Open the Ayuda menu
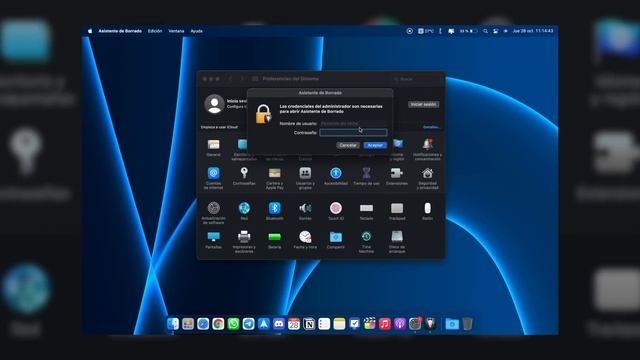Viewport: 640px width, 360px height. 196,31
